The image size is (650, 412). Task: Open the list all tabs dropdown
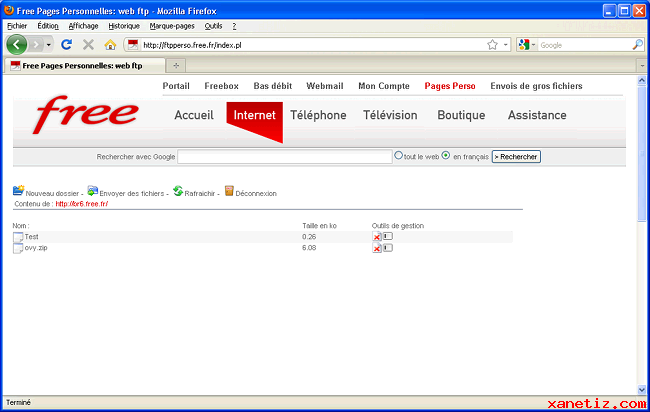642,65
